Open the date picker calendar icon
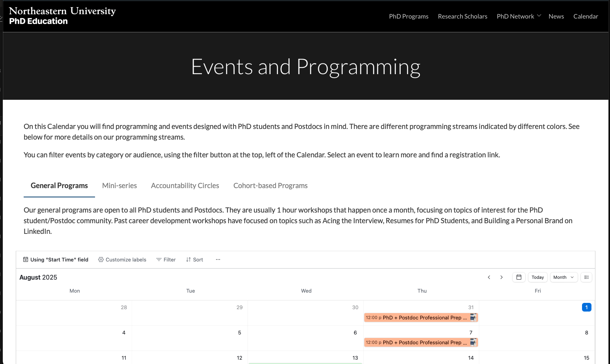610x364 pixels. (x=519, y=277)
